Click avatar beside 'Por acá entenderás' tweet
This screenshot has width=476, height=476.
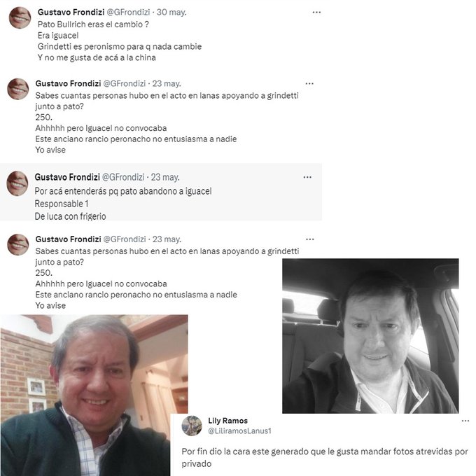[17, 183]
